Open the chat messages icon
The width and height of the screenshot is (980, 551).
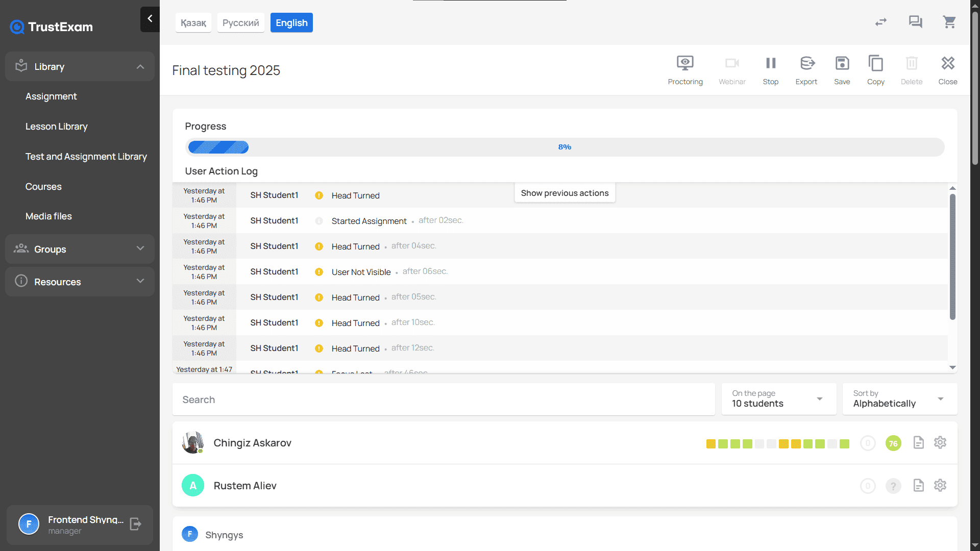(x=915, y=22)
